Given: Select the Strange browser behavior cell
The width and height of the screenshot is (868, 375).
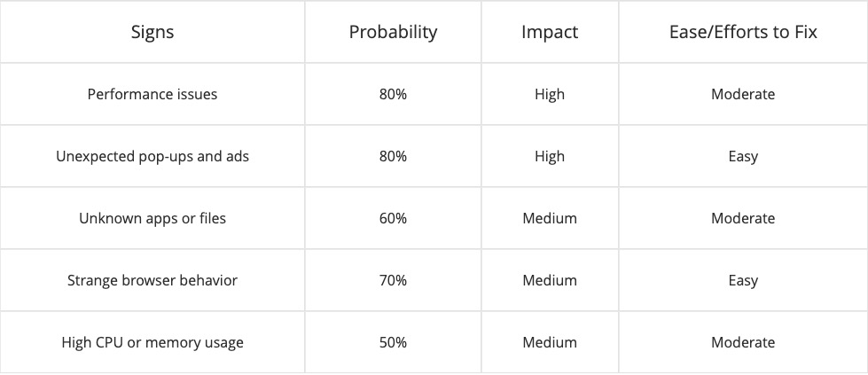Looking at the screenshot, I should point(152,280).
